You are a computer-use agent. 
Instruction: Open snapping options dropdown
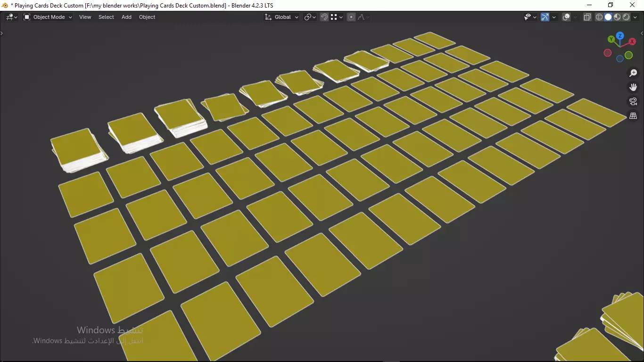(x=337, y=17)
